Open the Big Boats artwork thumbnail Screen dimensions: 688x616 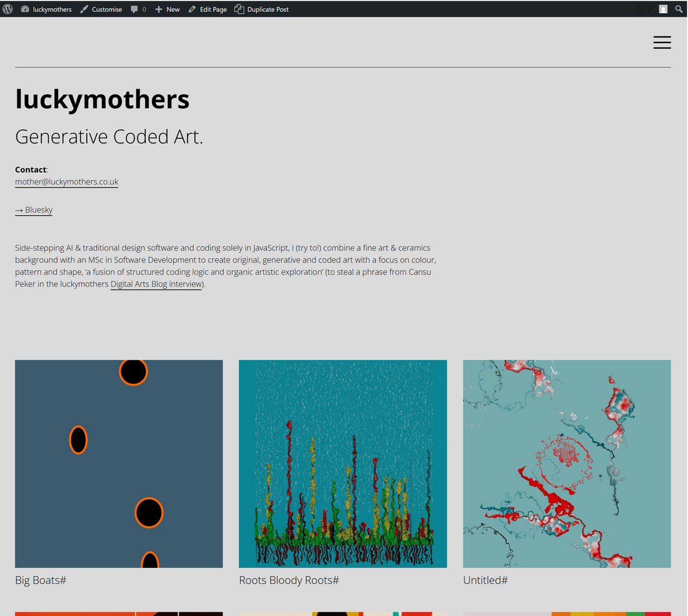[119, 464]
